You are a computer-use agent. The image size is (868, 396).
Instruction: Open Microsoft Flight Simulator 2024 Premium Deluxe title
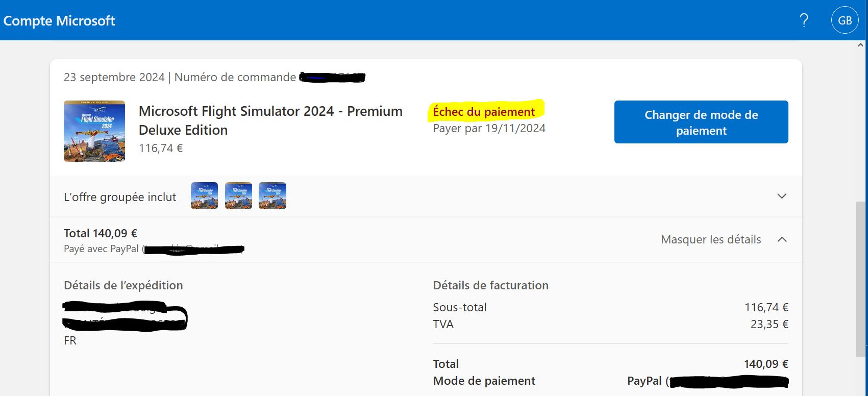270,120
